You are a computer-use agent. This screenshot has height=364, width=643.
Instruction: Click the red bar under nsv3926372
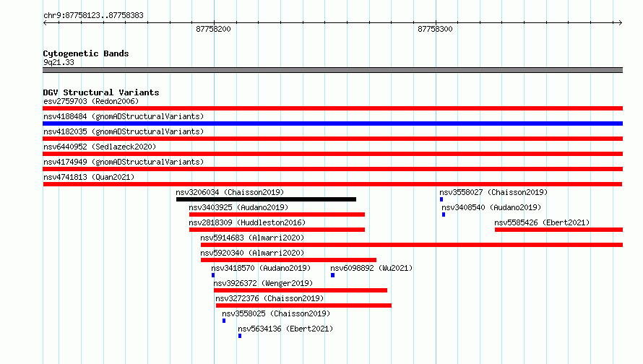coord(300,290)
